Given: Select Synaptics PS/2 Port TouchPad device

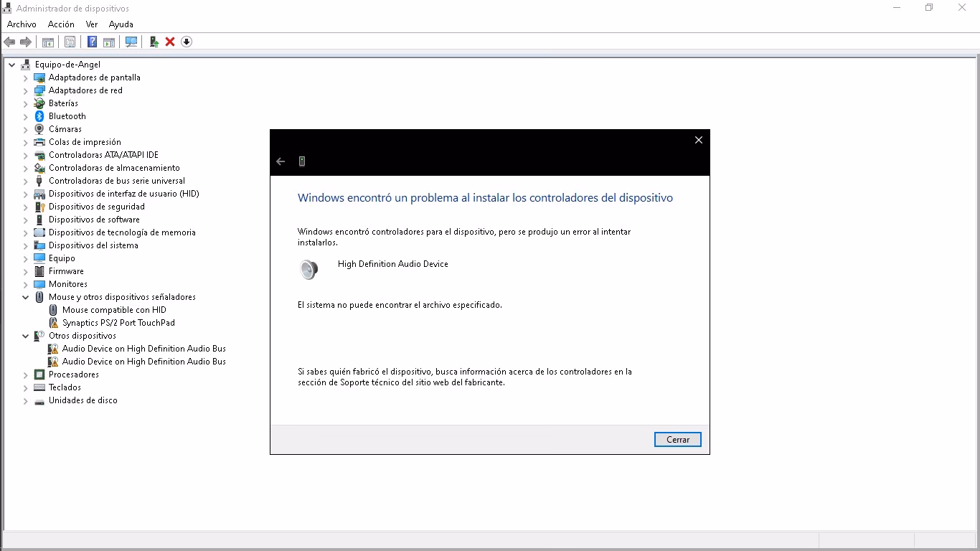Looking at the screenshot, I should tap(118, 323).
